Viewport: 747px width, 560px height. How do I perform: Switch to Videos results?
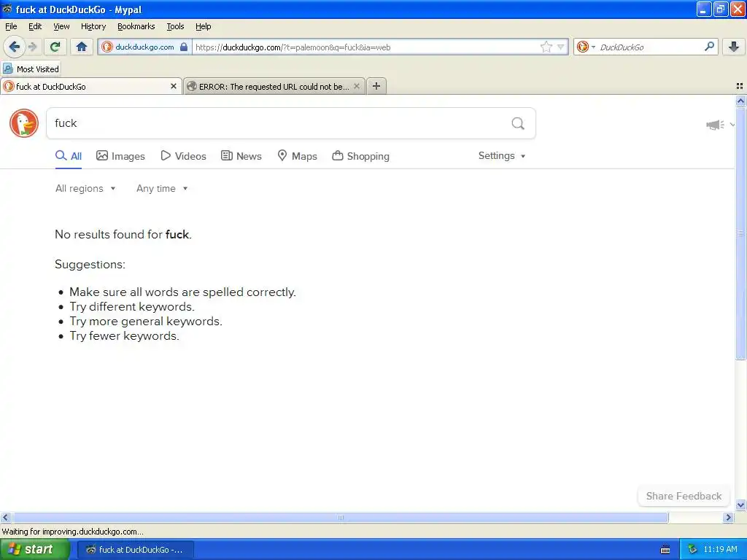point(183,156)
